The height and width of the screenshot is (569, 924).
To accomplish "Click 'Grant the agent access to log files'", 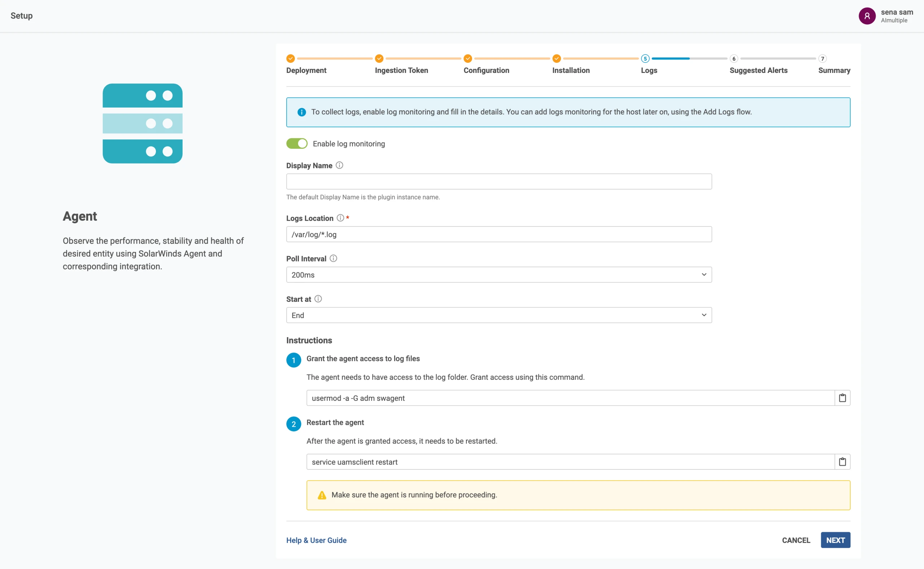I will (x=363, y=359).
